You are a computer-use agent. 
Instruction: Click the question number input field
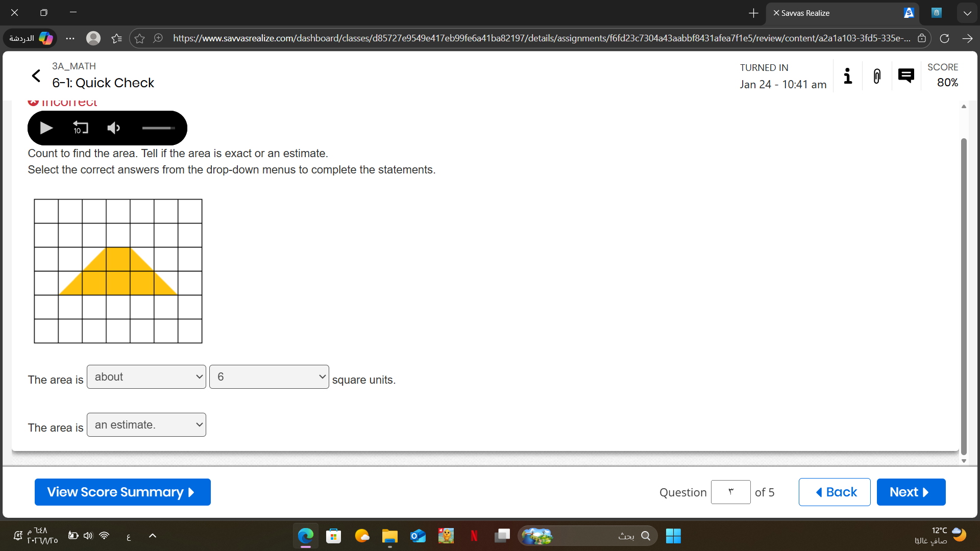pos(730,492)
